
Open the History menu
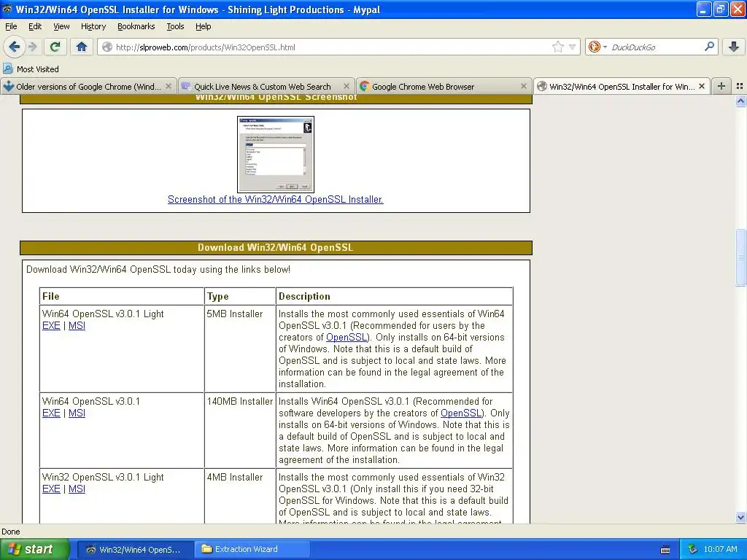93,27
